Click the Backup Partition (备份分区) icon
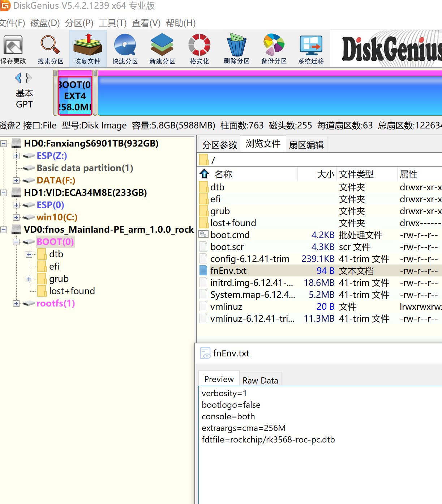The image size is (442, 504). 274,49
